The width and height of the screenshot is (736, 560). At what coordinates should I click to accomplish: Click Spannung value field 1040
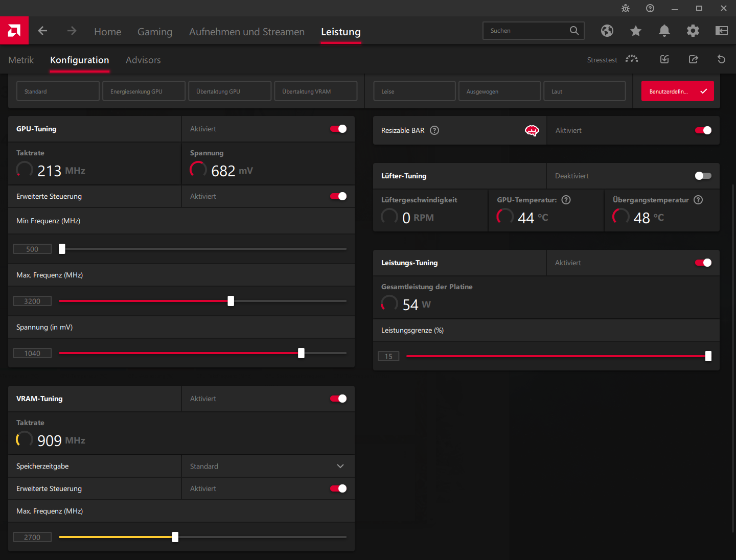32,353
